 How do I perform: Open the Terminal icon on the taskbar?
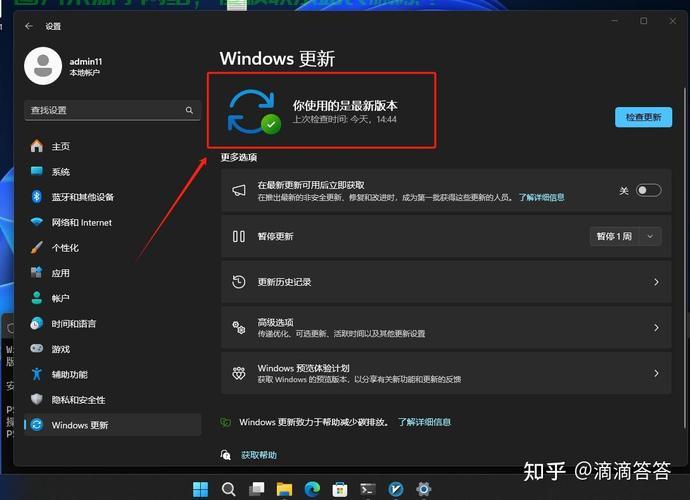[x=368, y=489]
